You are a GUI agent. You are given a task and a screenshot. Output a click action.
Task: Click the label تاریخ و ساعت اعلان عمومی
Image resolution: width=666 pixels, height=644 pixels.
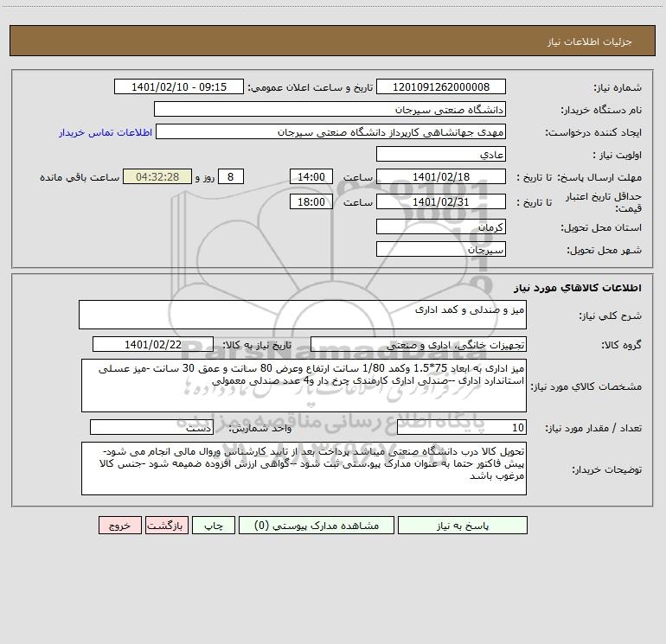coord(310,87)
